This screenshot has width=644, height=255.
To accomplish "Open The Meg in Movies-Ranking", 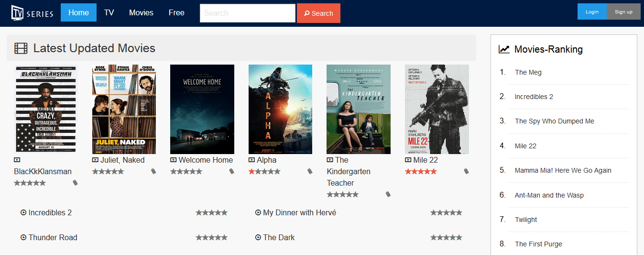I will coord(528,72).
